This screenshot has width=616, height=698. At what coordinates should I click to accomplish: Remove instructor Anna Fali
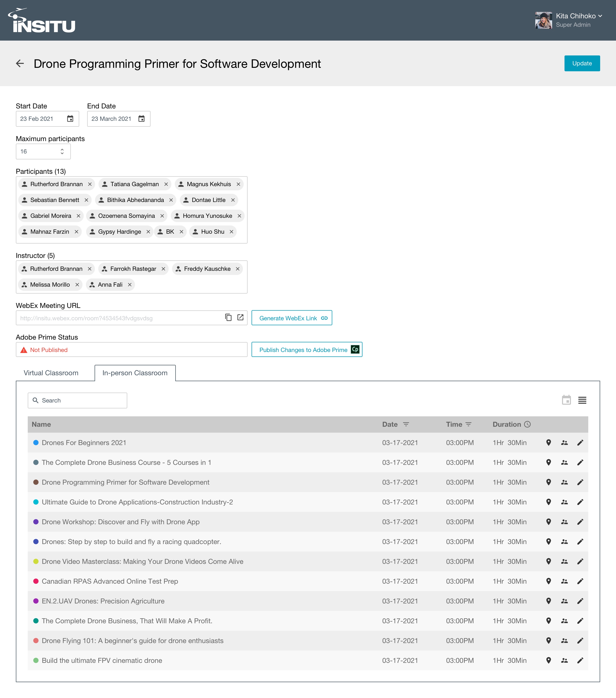click(129, 284)
